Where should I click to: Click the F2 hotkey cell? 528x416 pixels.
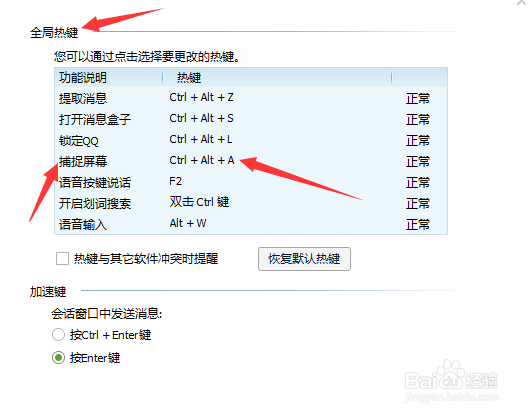click(175, 181)
